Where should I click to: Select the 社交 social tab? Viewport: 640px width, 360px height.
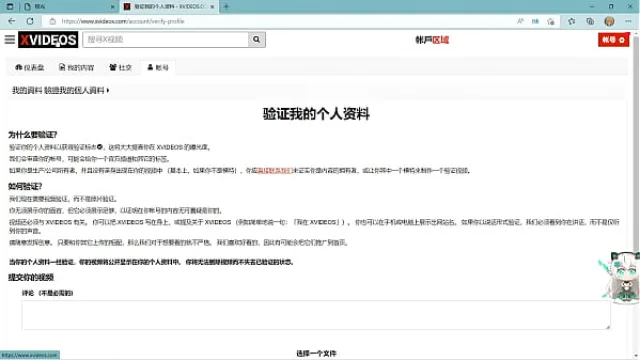click(120, 67)
